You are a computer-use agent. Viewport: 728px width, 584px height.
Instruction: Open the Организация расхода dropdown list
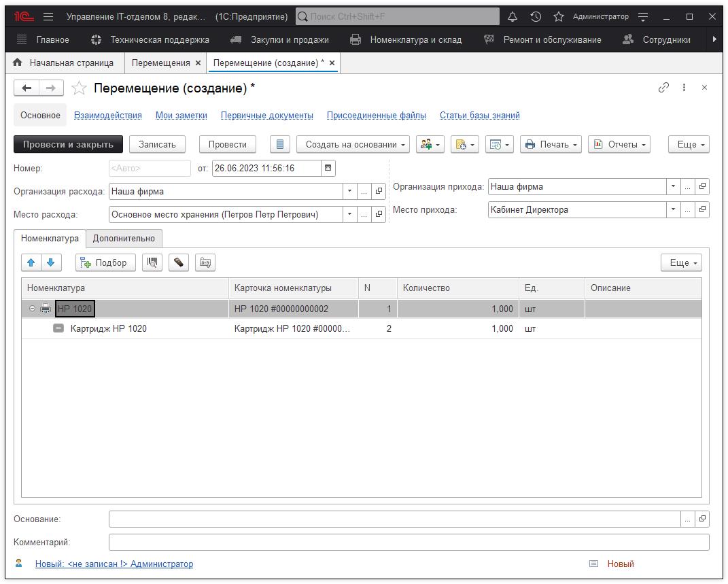[349, 191]
